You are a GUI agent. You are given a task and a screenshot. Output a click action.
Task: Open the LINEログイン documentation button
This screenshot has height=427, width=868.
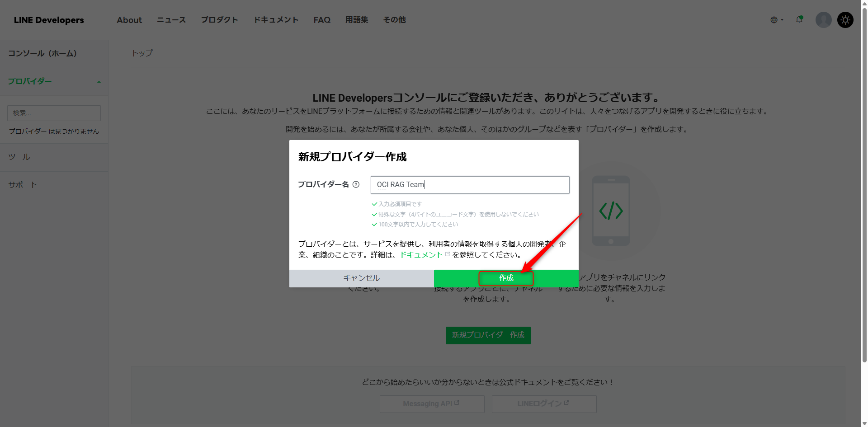(544, 404)
